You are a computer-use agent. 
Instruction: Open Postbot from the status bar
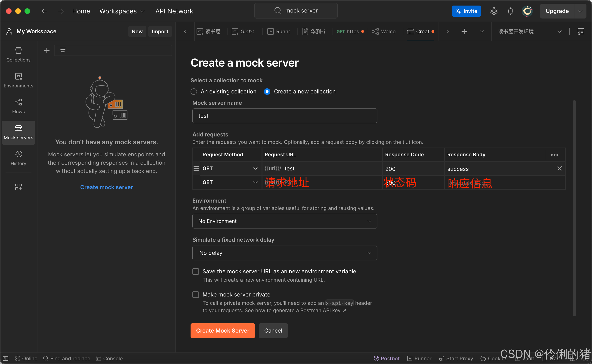[x=386, y=358]
